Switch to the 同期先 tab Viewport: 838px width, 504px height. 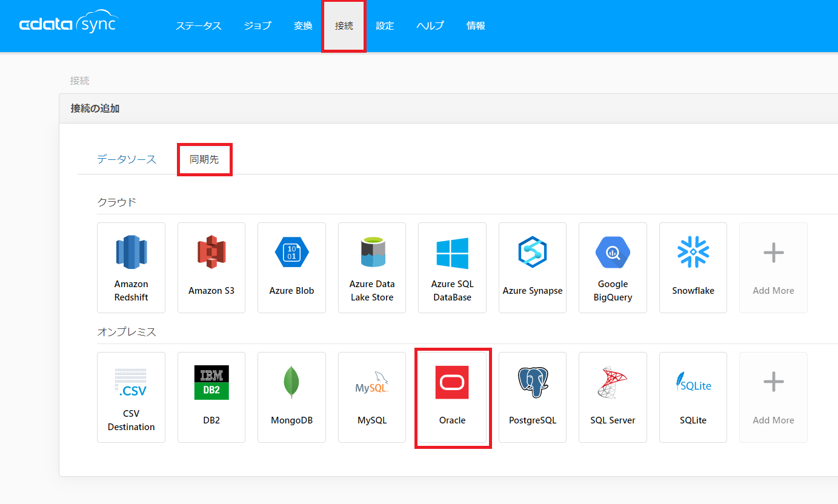coord(204,159)
